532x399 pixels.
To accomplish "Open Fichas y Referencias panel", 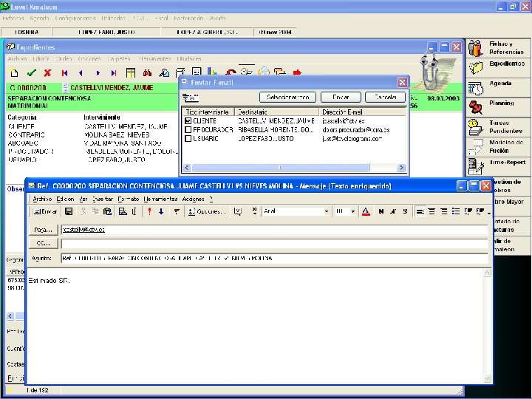I will (497, 48).
